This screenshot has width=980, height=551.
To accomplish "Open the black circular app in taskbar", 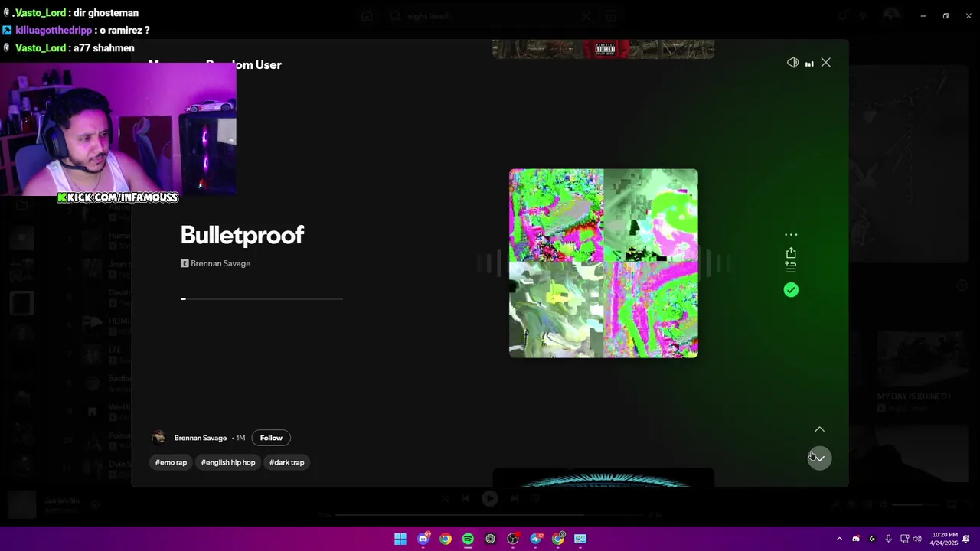I will click(x=491, y=539).
